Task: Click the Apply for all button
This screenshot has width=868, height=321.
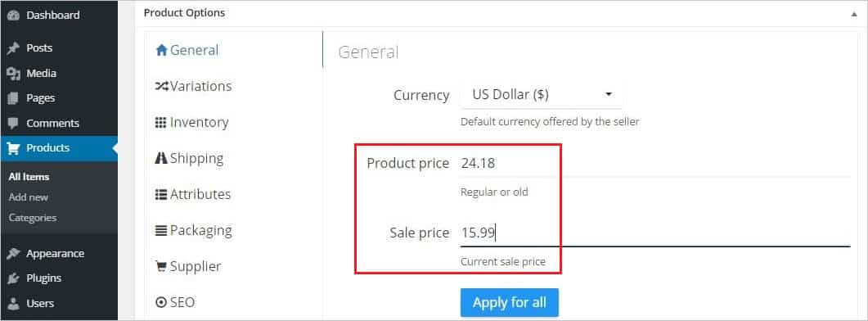Action: pos(510,303)
